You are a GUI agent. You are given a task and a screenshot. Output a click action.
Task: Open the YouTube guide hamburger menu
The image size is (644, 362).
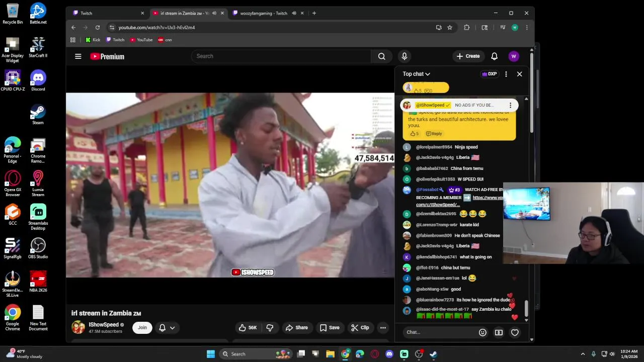(x=78, y=56)
